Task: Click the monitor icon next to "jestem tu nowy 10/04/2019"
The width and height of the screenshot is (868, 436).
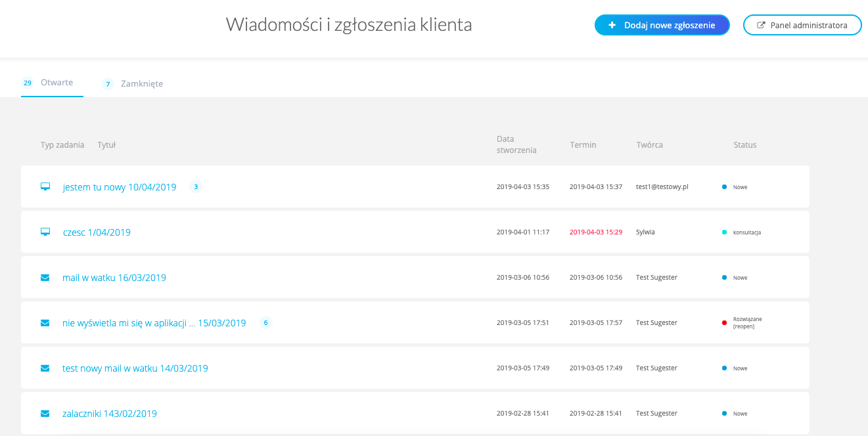Action: [x=45, y=186]
